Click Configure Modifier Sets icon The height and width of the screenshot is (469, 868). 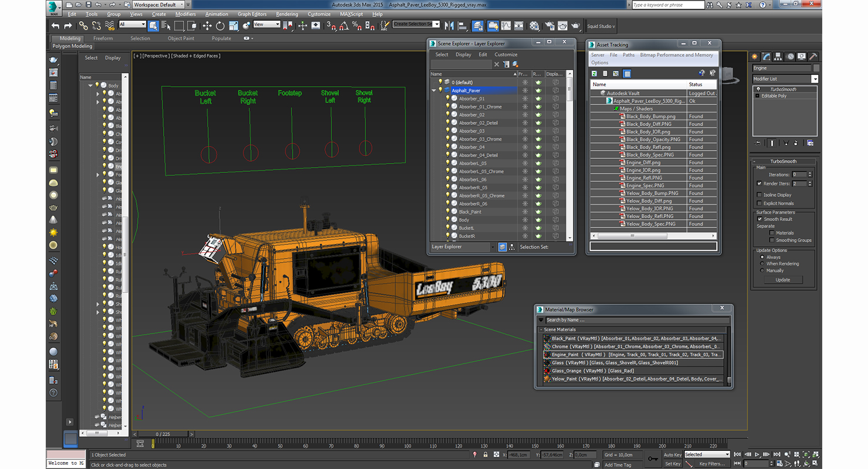coord(811,142)
